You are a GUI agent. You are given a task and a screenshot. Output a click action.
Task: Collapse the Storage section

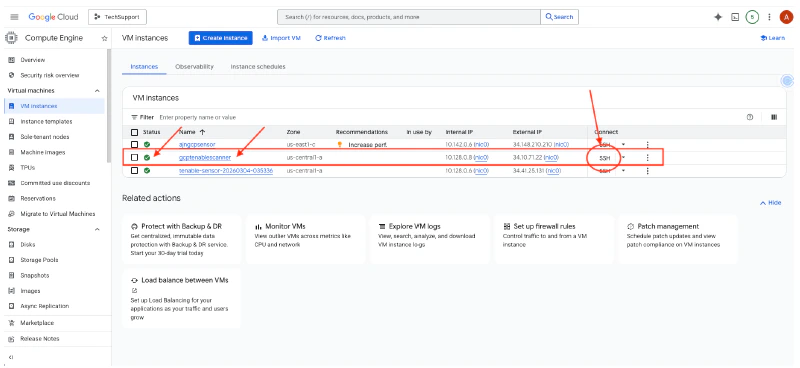pos(97,230)
